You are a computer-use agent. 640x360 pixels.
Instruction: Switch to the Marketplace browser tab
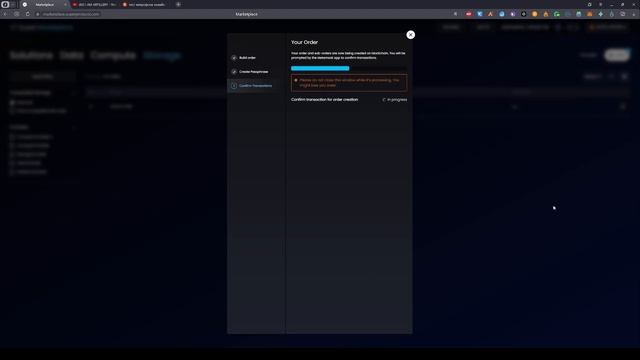pos(45,4)
